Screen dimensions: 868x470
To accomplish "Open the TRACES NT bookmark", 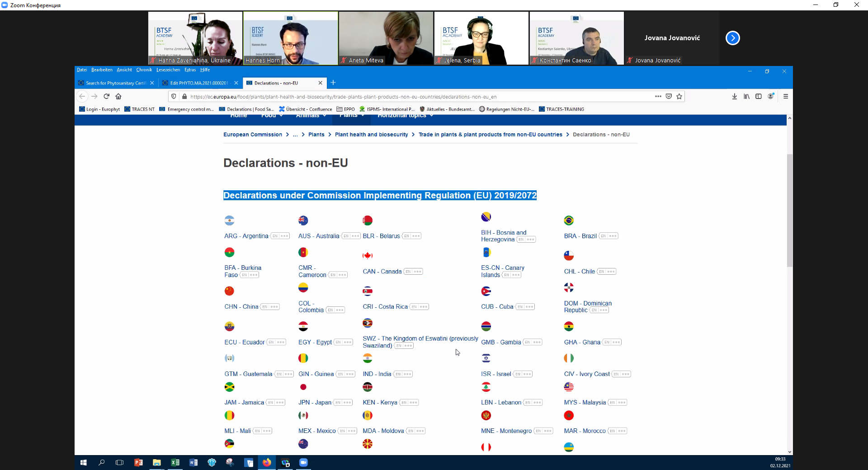I will pos(140,109).
